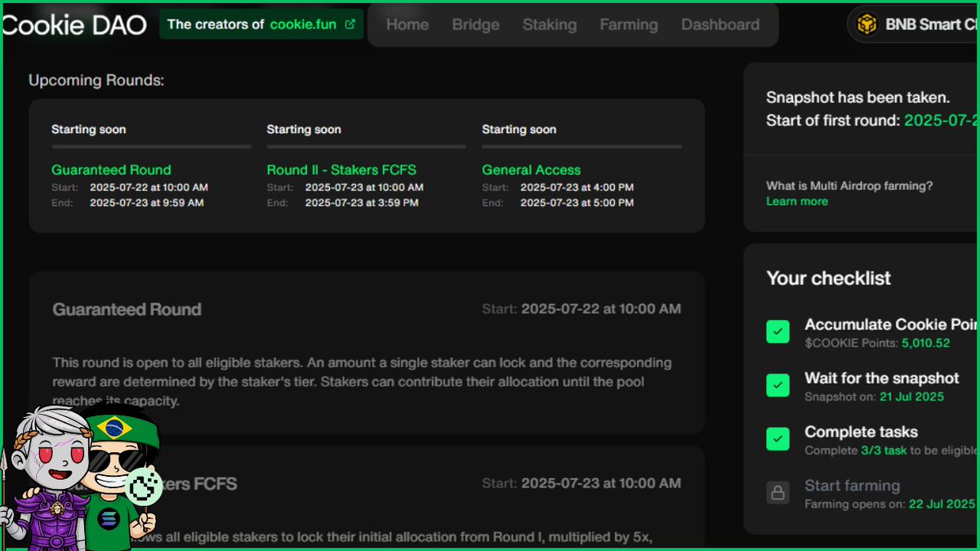Open the Farming tab
The width and height of the screenshot is (980, 551).
[629, 24]
